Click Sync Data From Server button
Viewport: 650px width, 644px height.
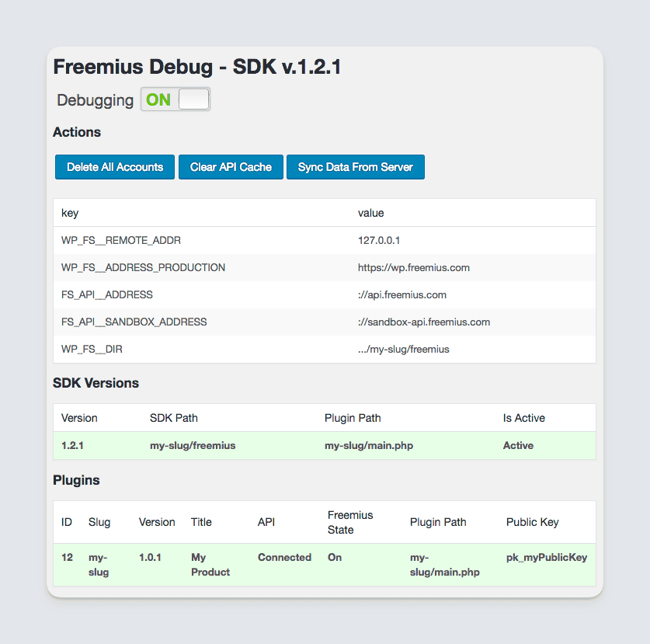pyautogui.click(x=355, y=167)
